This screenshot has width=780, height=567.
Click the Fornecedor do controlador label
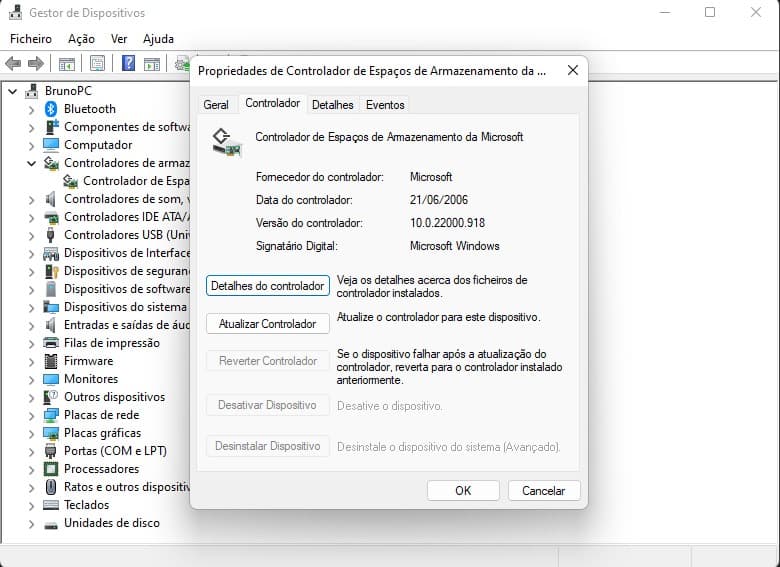(319, 177)
